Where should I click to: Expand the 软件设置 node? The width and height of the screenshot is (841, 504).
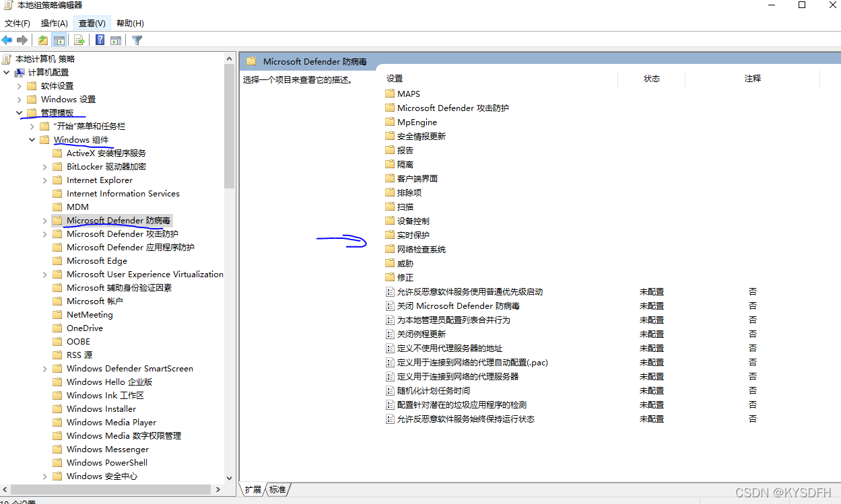click(19, 85)
